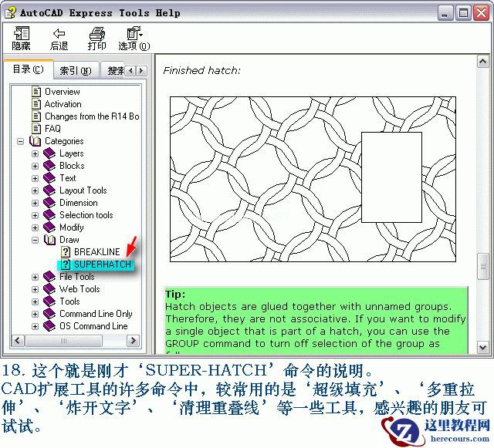This screenshot has height=448, width=494.
Task: Click the File Tools book icon
Action: pyautogui.click(x=49, y=277)
